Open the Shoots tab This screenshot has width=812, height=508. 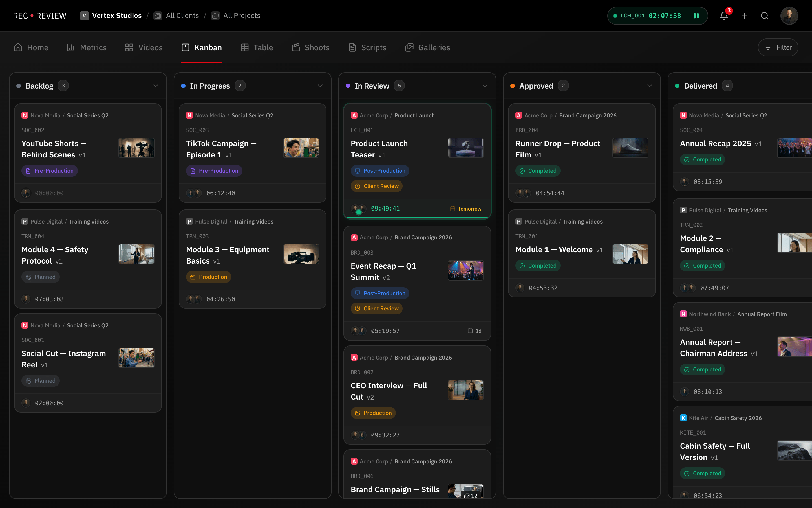[x=311, y=47]
